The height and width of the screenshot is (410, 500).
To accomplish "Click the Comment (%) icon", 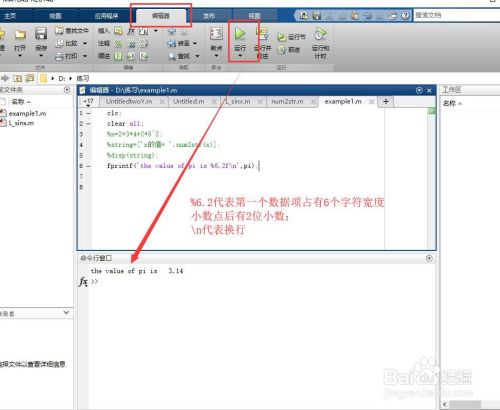I will point(118,44).
